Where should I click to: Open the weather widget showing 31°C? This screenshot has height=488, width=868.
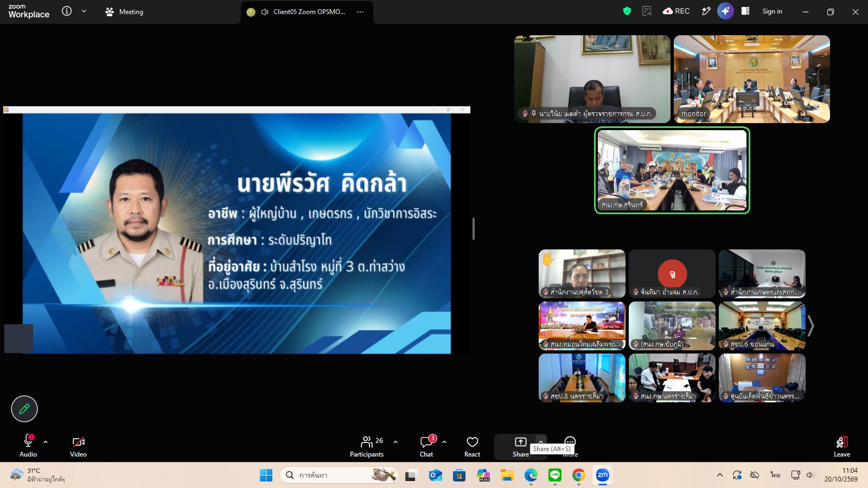coord(38,475)
